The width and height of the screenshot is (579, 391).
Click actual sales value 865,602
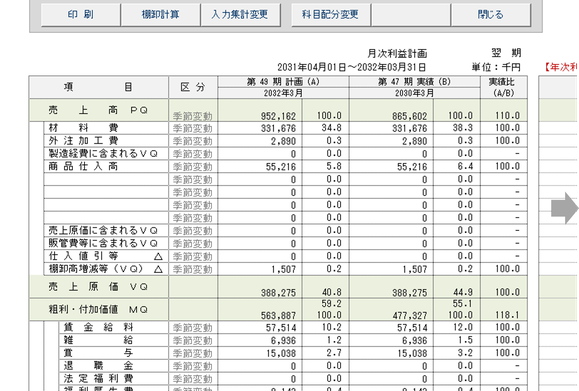click(x=410, y=116)
